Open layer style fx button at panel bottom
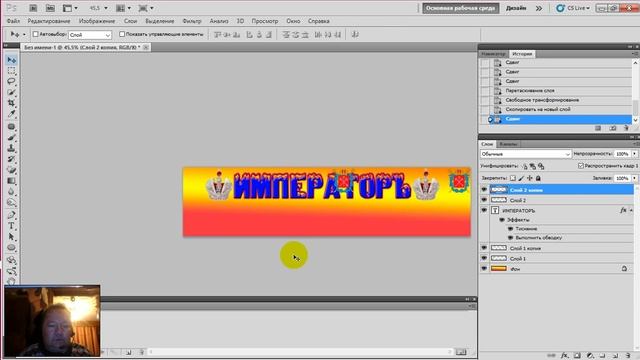This screenshot has width=640, height=360. tap(564, 356)
